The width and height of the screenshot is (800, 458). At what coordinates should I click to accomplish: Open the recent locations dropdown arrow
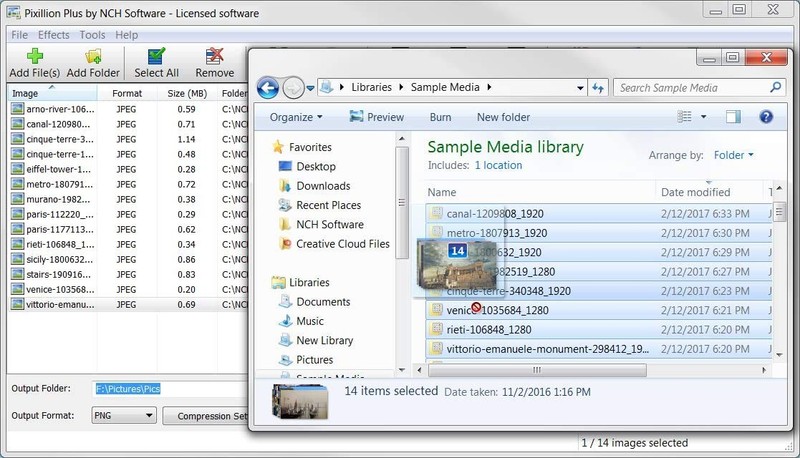tap(310, 88)
